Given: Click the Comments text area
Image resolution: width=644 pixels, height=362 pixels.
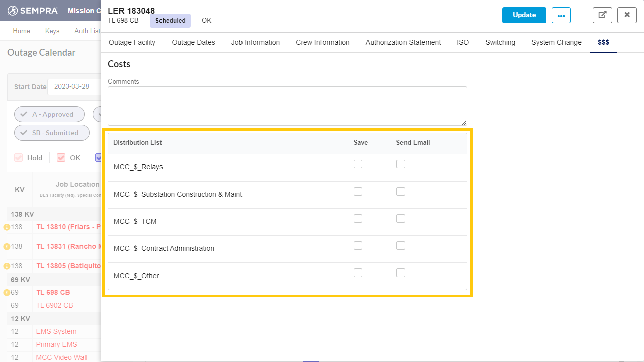Looking at the screenshot, I should coord(287,106).
